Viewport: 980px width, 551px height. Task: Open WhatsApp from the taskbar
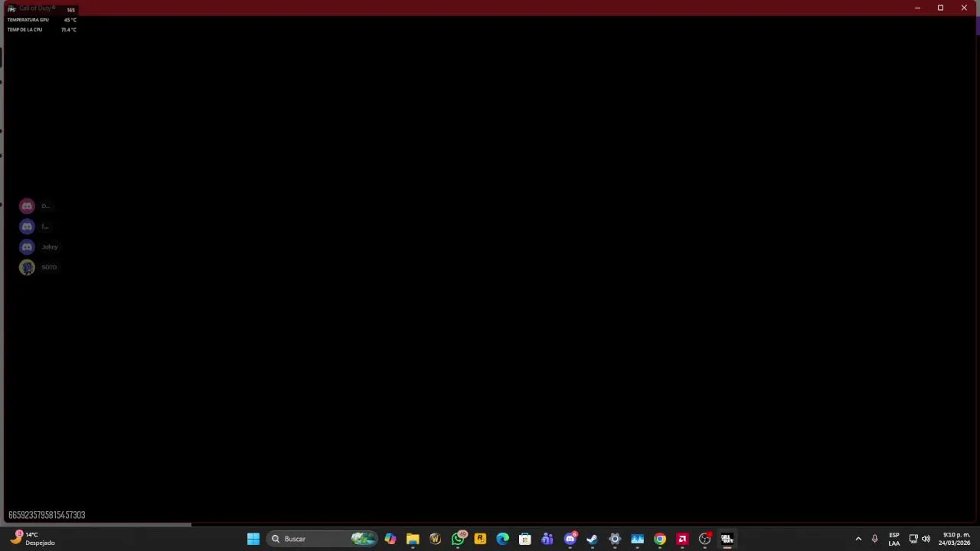pos(458,539)
